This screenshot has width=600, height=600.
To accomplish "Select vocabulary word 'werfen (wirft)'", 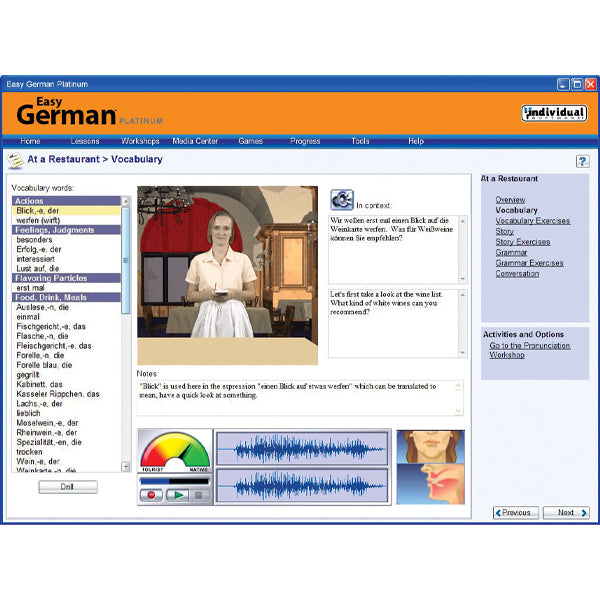I will tap(66, 220).
